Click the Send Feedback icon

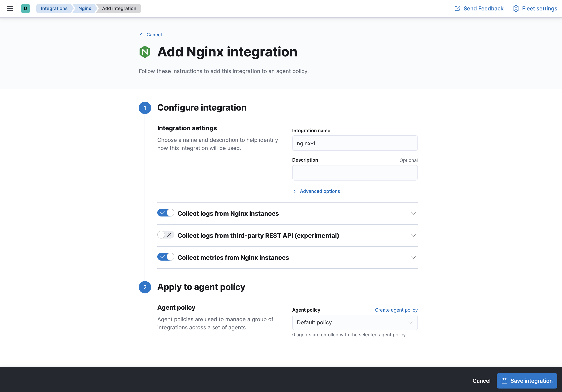pyautogui.click(x=457, y=8)
